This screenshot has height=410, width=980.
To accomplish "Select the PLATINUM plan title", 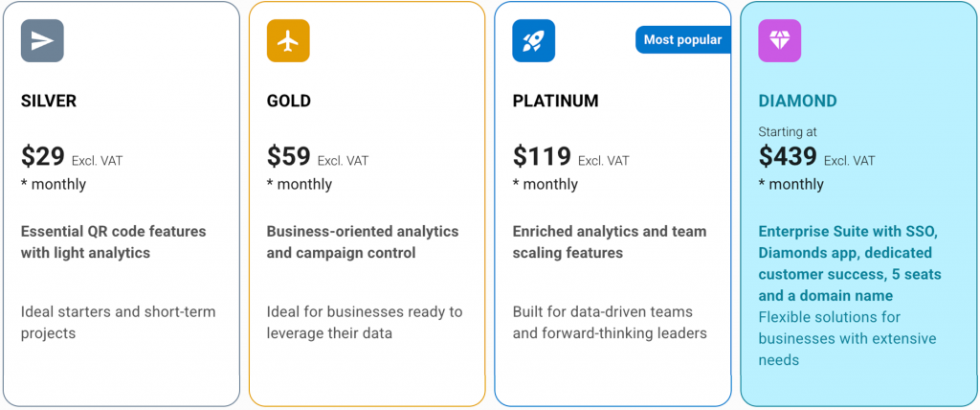I will 555,101.
